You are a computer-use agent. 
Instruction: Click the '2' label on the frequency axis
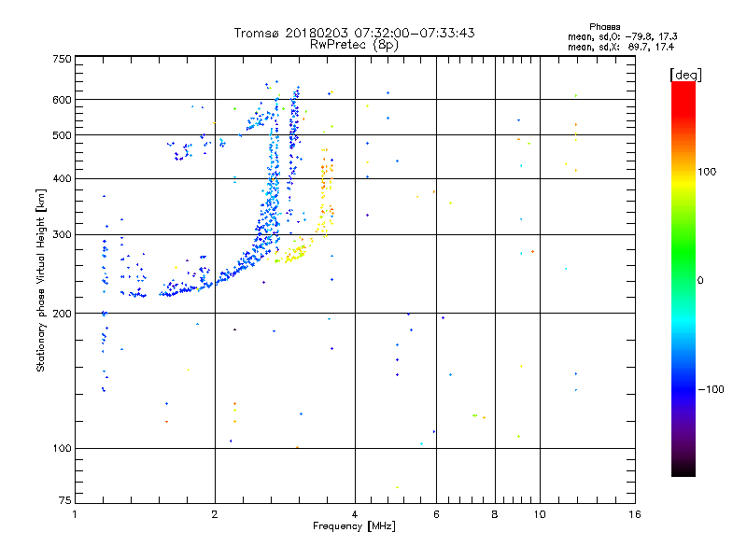pyautogui.click(x=215, y=514)
